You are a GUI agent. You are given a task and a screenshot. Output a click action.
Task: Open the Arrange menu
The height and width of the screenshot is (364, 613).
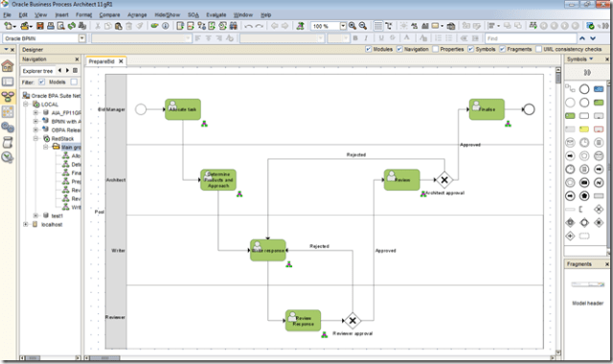point(137,15)
